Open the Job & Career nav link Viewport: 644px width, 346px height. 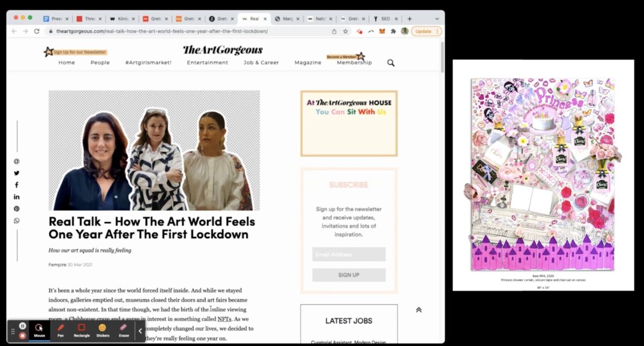click(261, 63)
